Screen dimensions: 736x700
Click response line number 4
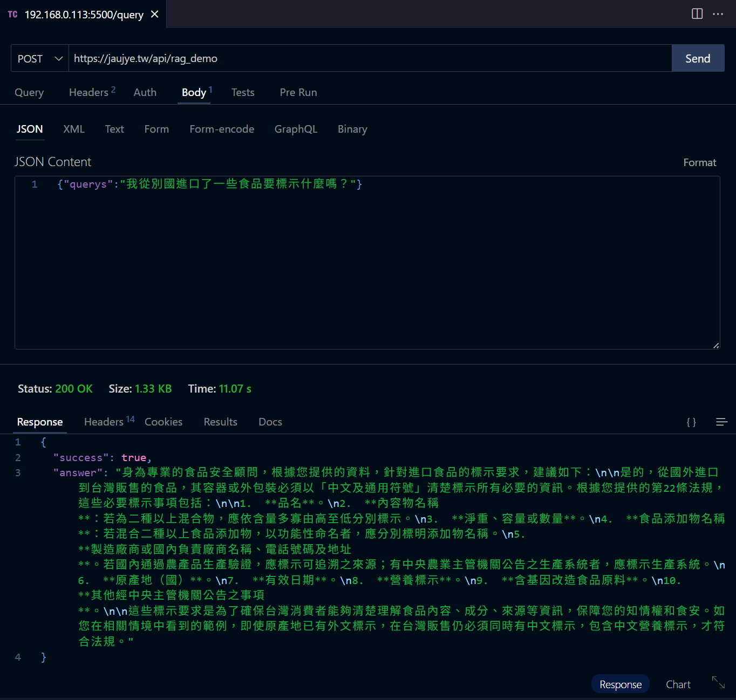pos(18,657)
